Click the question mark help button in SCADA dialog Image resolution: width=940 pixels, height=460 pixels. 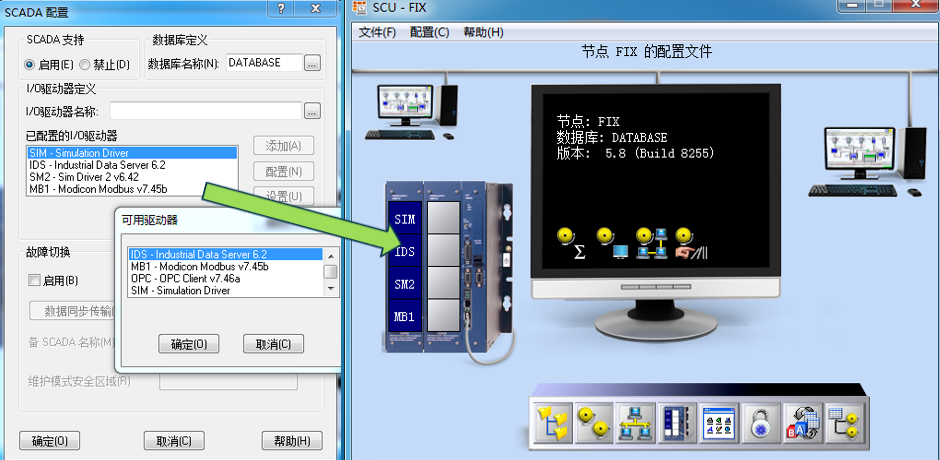point(282,8)
